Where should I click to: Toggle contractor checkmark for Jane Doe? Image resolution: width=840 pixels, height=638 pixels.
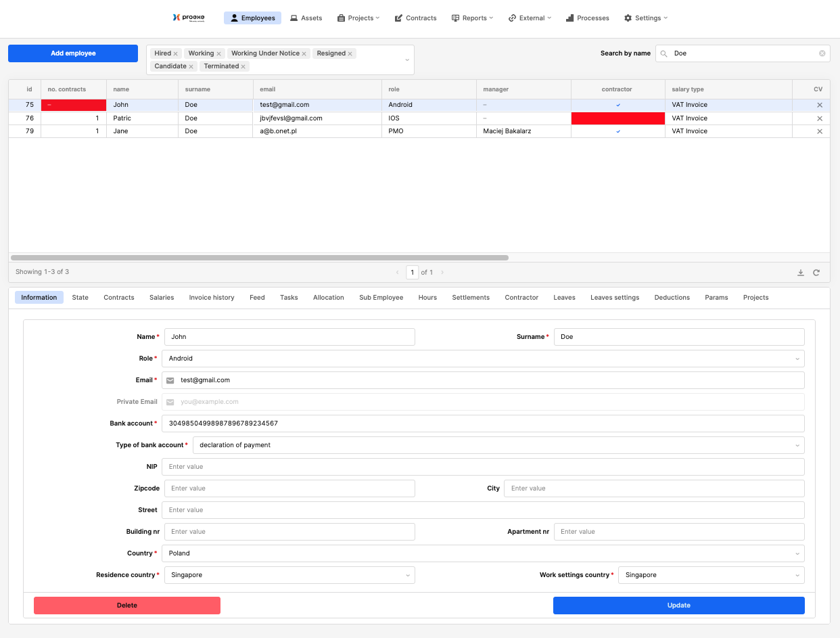click(x=618, y=131)
